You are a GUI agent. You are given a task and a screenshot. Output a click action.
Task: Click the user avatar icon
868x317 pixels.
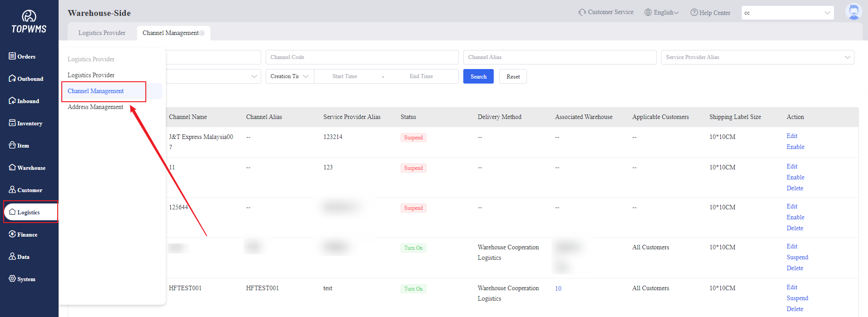click(853, 12)
